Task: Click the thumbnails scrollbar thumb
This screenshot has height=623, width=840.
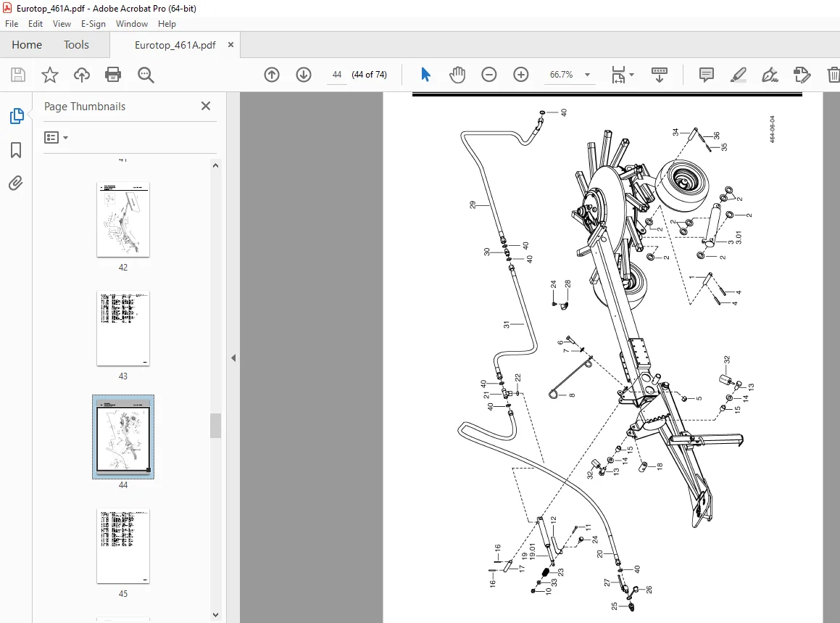Action: 215,426
